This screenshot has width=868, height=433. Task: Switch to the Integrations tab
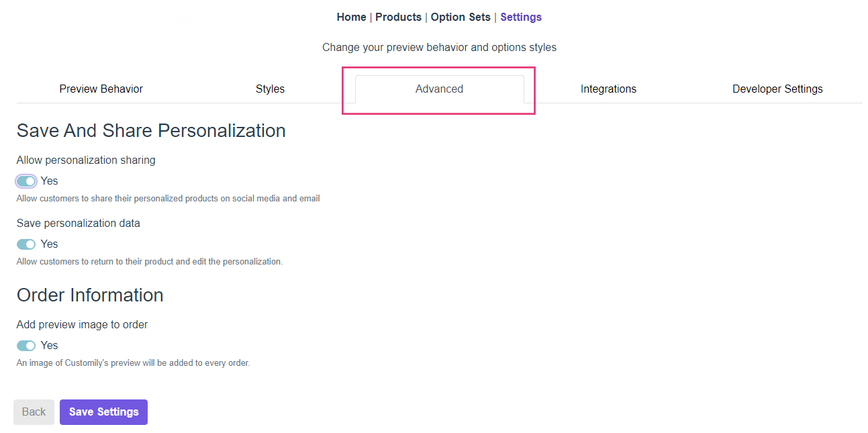click(608, 89)
